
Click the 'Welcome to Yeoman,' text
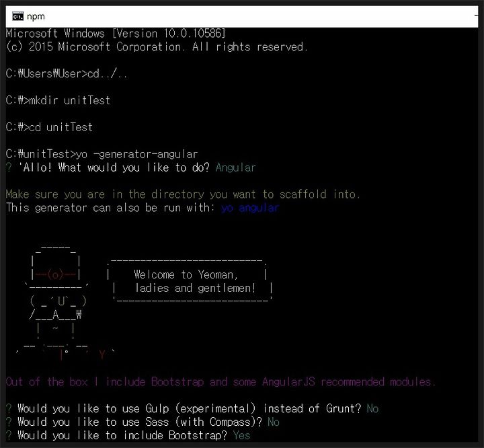pos(186,274)
